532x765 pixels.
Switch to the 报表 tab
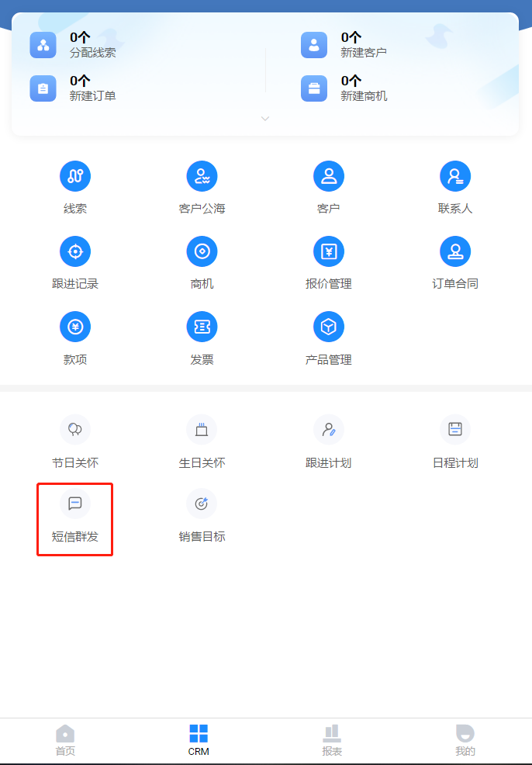coord(332,740)
